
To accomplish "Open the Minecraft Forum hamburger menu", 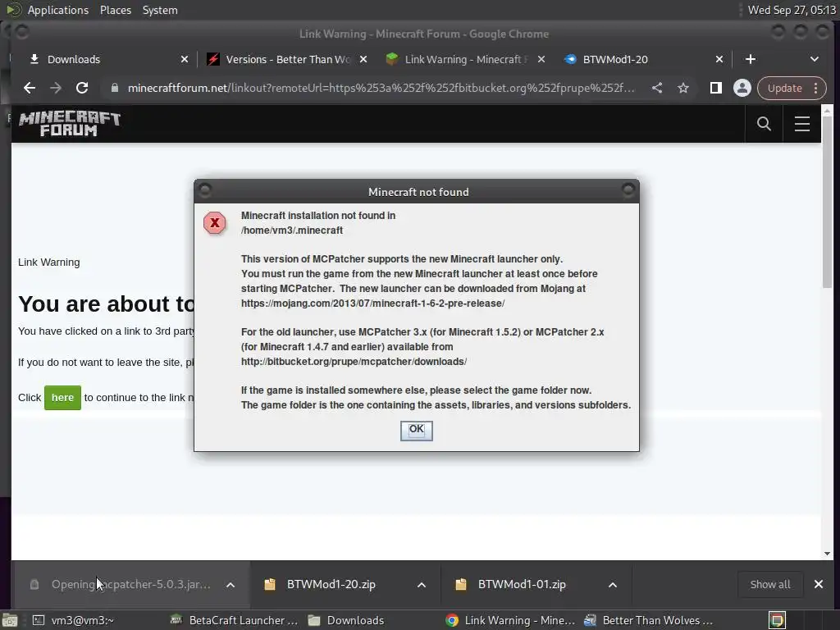I will pos(802,124).
